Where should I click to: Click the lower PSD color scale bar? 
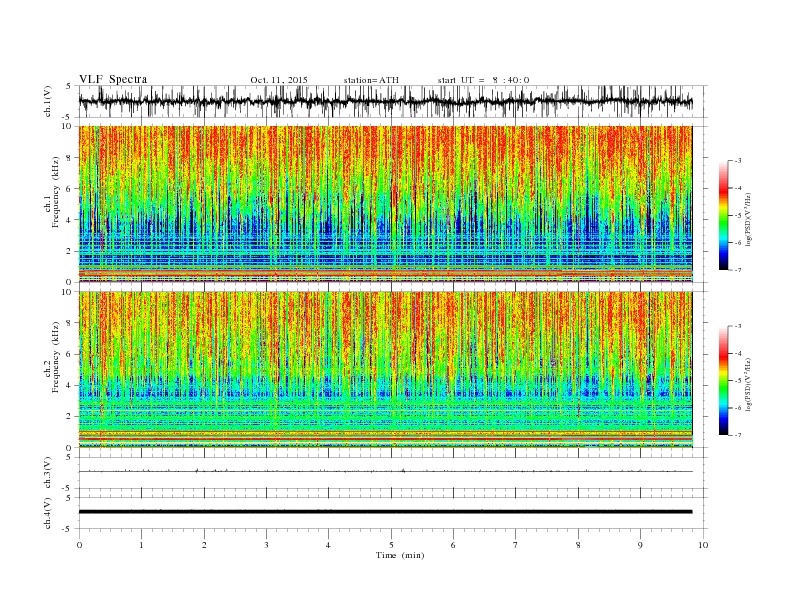point(723,381)
